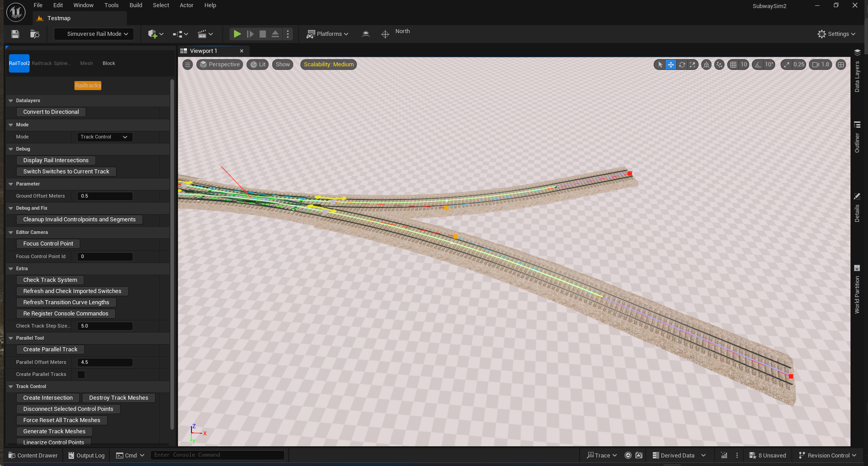The height and width of the screenshot is (466, 868).
Task: Click the left panel vertical scrollbar
Action: pyautogui.click(x=172, y=255)
